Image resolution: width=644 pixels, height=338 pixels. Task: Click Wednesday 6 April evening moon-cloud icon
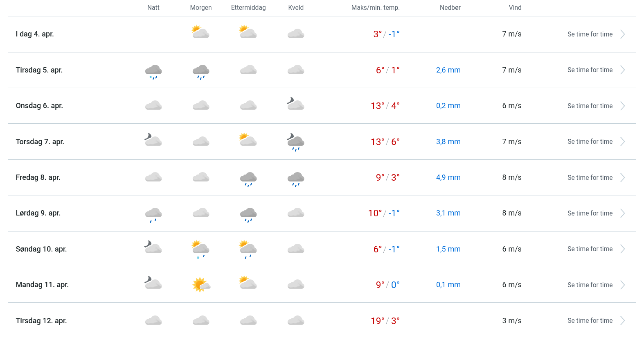[x=295, y=104]
